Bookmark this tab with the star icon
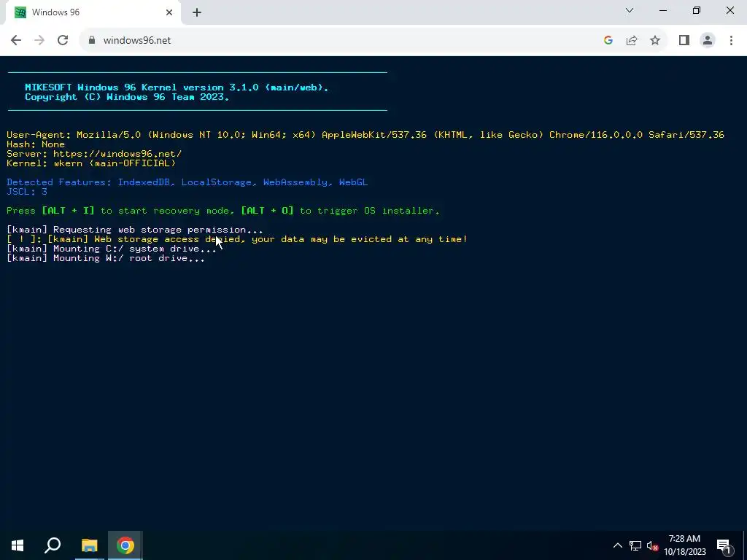Image resolution: width=747 pixels, height=560 pixels. coord(655,41)
